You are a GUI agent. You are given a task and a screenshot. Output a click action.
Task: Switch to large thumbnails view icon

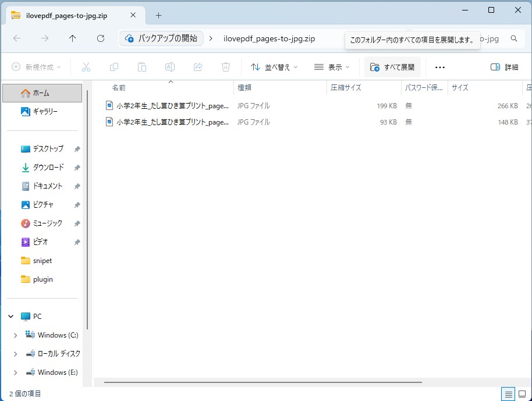(522, 394)
